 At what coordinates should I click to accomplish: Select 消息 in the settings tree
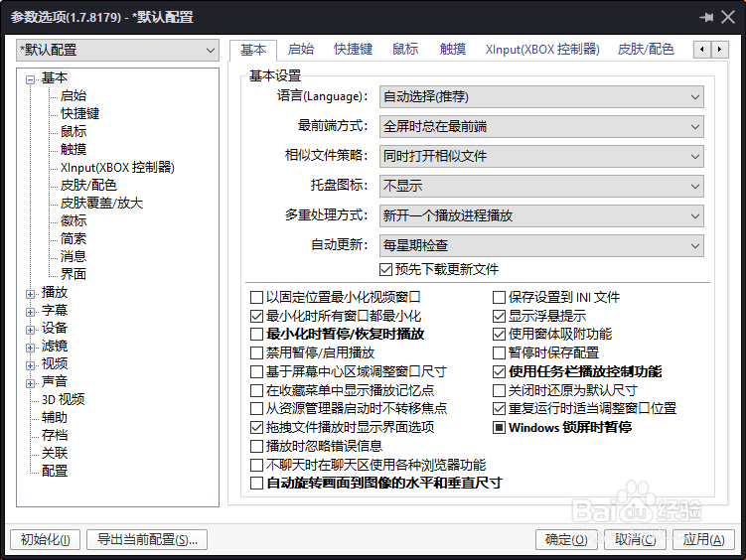[x=74, y=257]
